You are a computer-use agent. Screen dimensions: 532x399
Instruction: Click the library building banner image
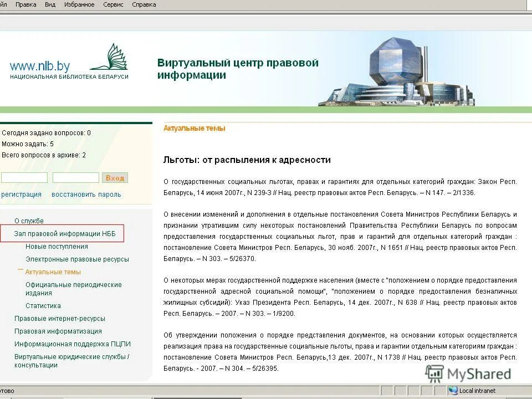point(396,71)
